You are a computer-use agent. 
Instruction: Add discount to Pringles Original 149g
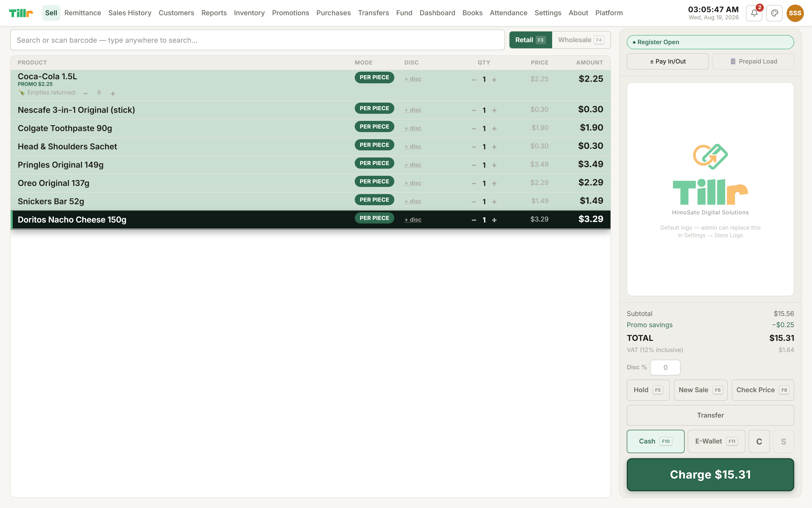(x=413, y=165)
